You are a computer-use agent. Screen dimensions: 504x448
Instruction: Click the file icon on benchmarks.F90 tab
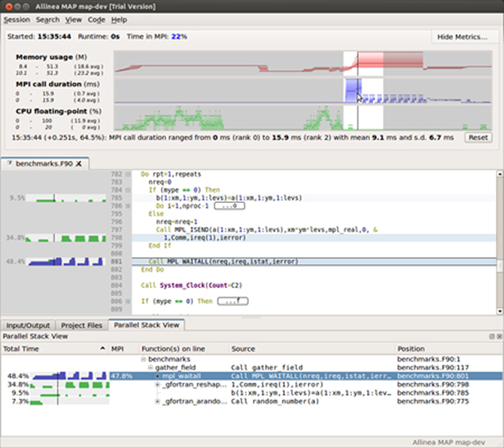click(x=10, y=163)
